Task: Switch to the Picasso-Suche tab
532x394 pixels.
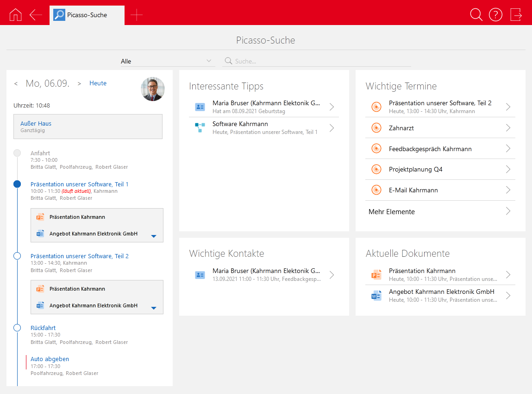Action: point(87,15)
